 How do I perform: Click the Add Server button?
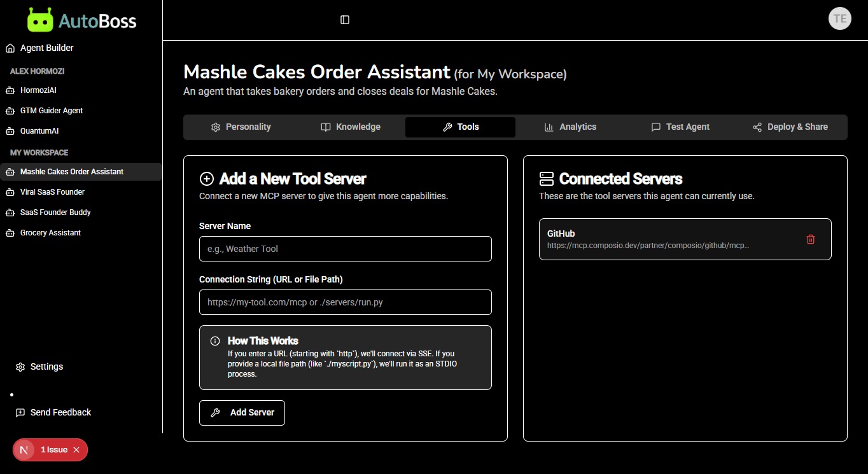point(242,412)
